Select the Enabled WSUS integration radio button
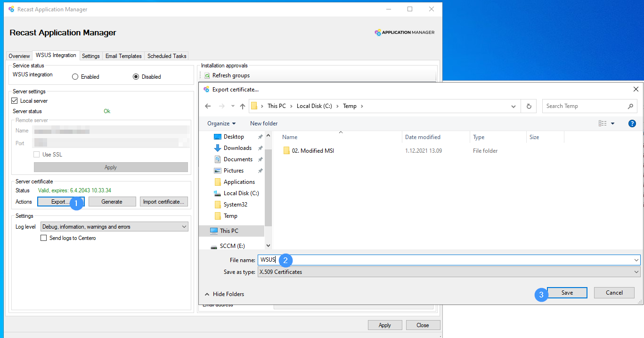The image size is (644, 338). click(75, 77)
